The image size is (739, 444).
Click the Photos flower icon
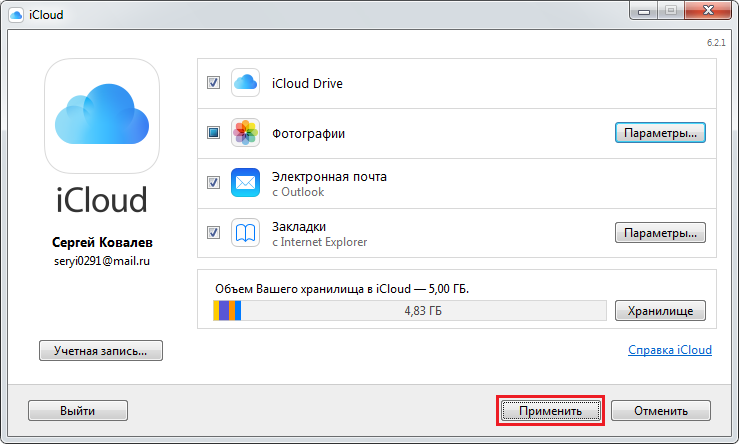245,133
